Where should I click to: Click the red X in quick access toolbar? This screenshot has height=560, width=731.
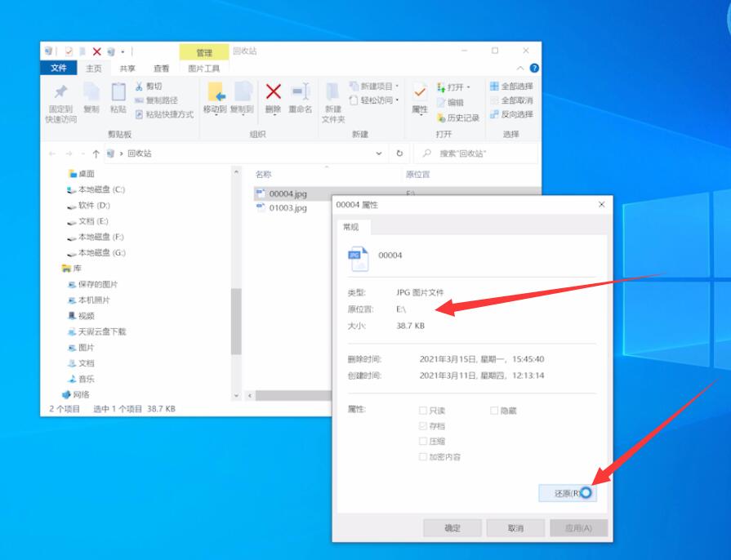97,51
